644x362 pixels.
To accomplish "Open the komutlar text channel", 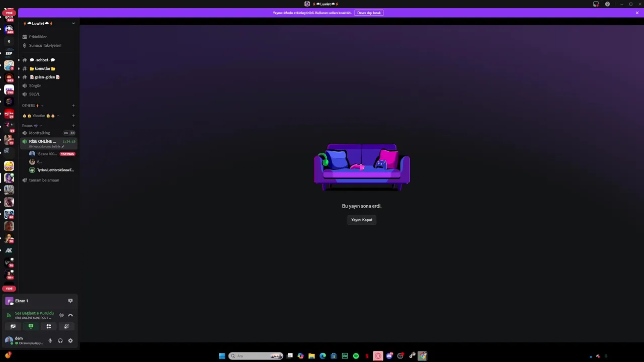I will click(48, 68).
